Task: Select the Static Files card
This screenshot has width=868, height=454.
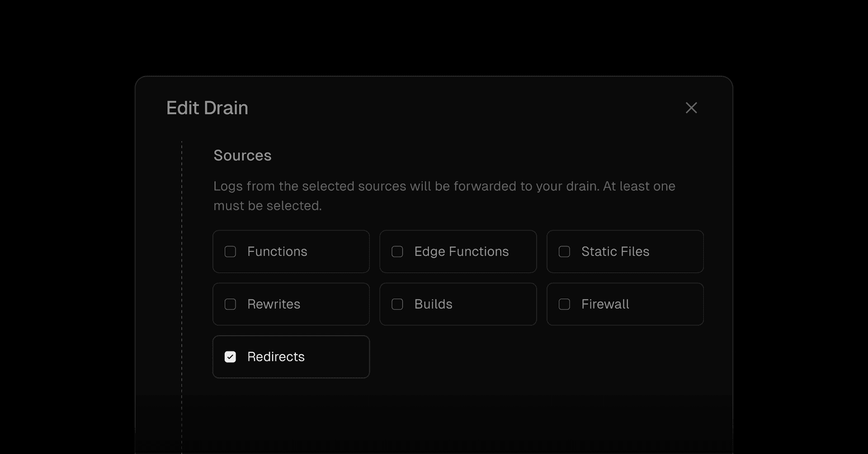Action: click(625, 252)
